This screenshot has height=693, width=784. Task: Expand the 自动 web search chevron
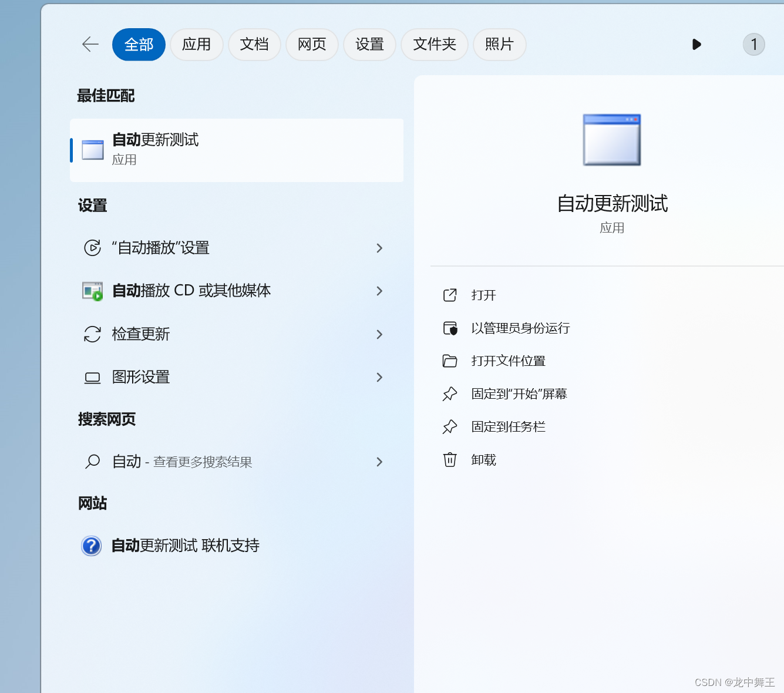[379, 462]
